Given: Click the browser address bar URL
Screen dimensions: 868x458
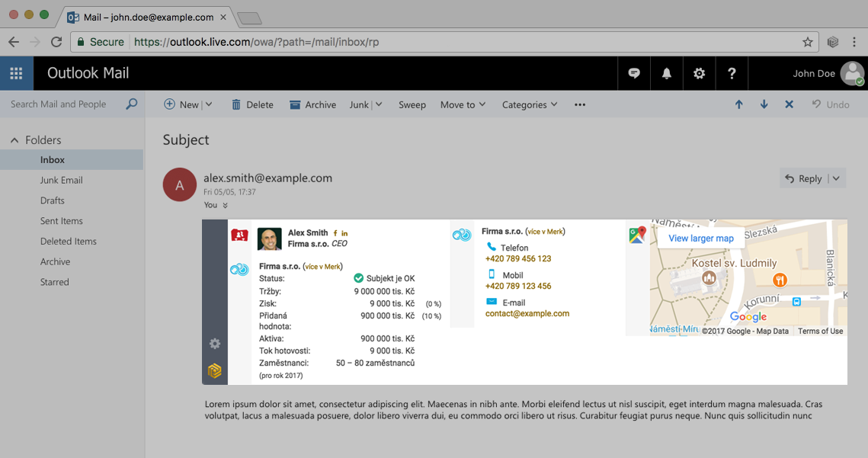Looking at the screenshot, I should point(256,42).
